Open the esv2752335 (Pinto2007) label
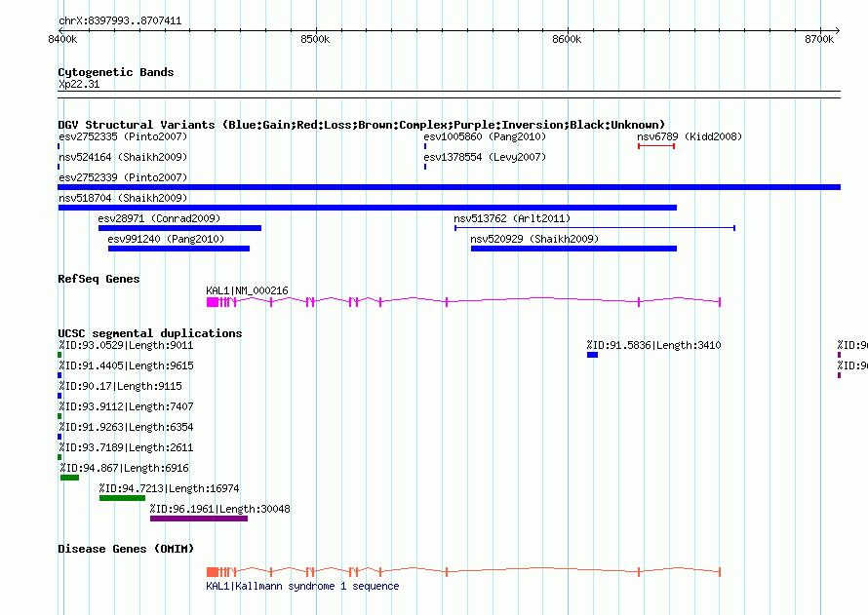The height and width of the screenshot is (615, 868). (123, 136)
